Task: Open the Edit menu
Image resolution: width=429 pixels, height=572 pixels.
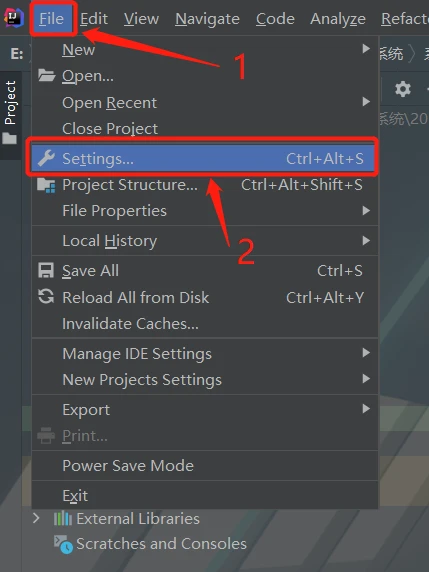Action: [94, 19]
